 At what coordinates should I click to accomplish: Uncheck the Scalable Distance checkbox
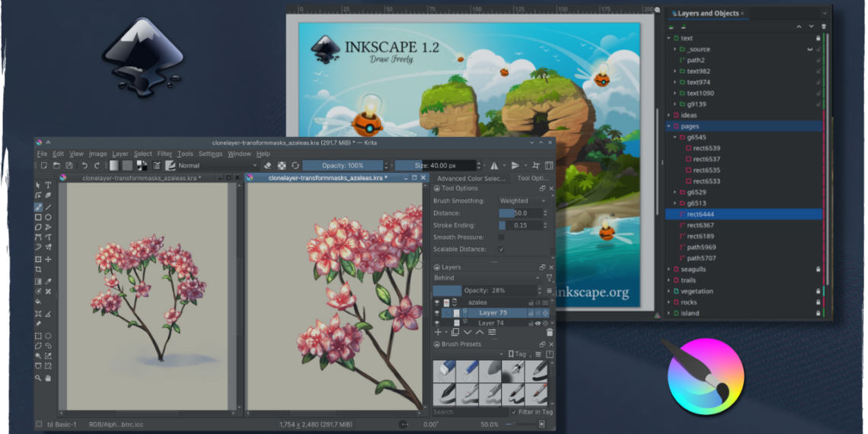[x=502, y=249]
